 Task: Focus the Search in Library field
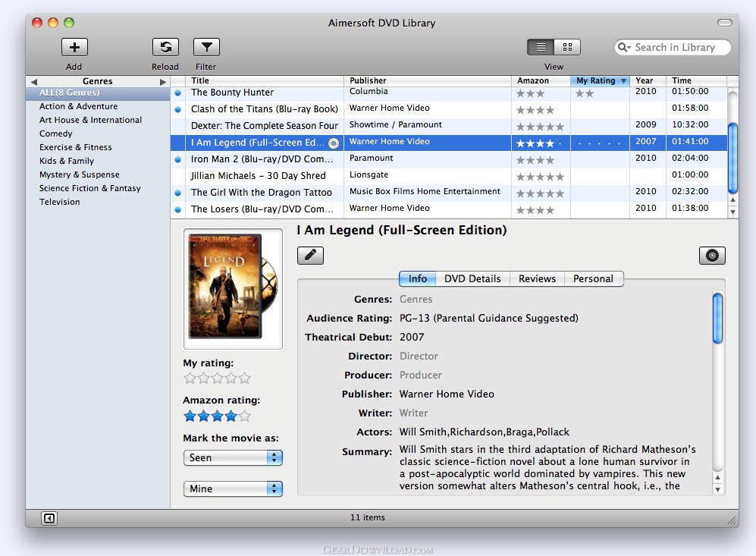675,47
